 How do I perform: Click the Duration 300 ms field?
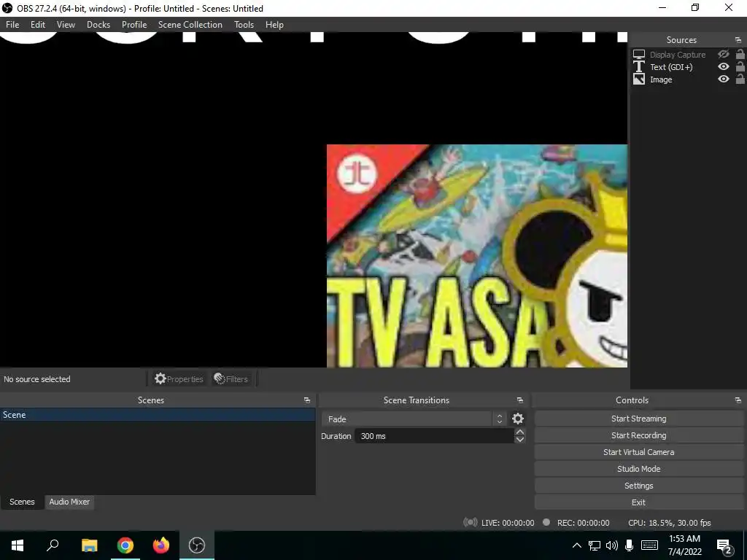click(x=434, y=436)
